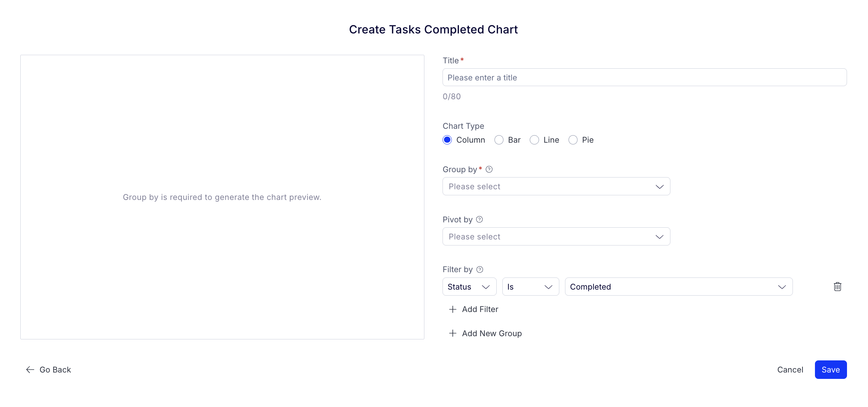This screenshot has height=407, width=868.
Task: Click the help icon beside Filter by
Action: pos(480,270)
